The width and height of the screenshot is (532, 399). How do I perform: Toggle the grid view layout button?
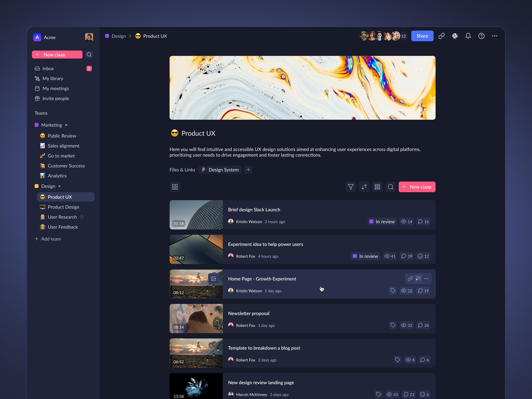coord(175,187)
